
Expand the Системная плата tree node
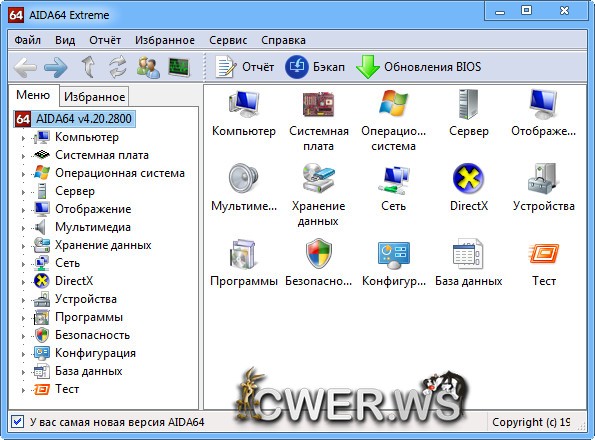tap(23, 156)
